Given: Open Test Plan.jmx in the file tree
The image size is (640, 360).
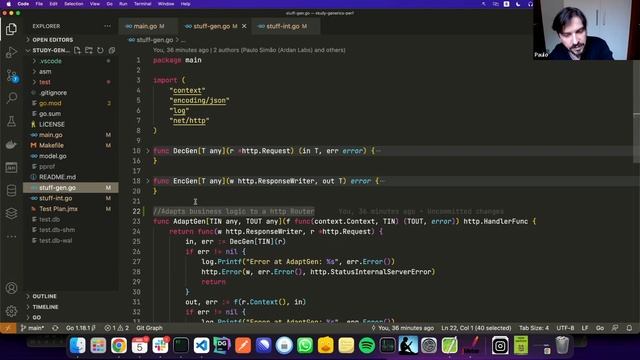Looking at the screenshot, I should 58,209.
